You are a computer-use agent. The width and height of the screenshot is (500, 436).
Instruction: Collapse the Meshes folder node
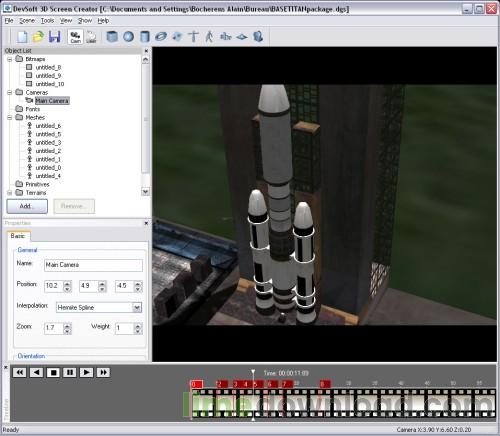(x=10, y=118)
